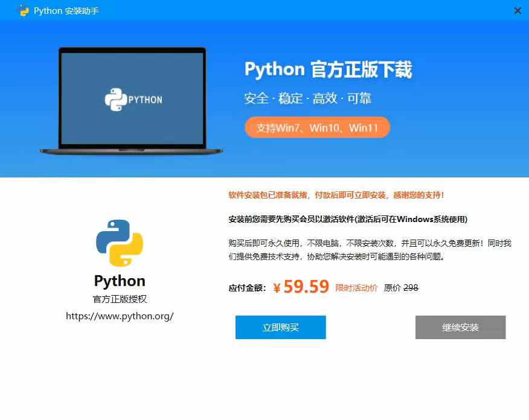Click the ¥59.59 price amount
The width and height of the screenshot is (529, 420).
301,287
